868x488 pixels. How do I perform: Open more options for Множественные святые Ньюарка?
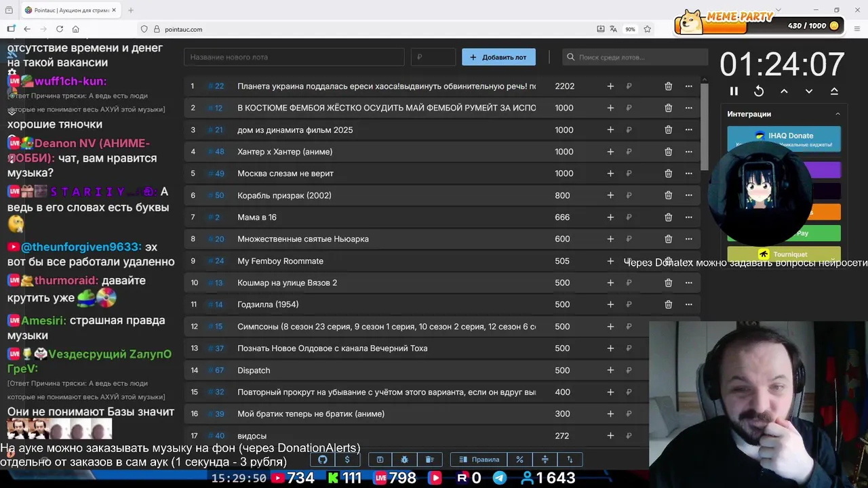pyautogui.click(x=688, y=239)
